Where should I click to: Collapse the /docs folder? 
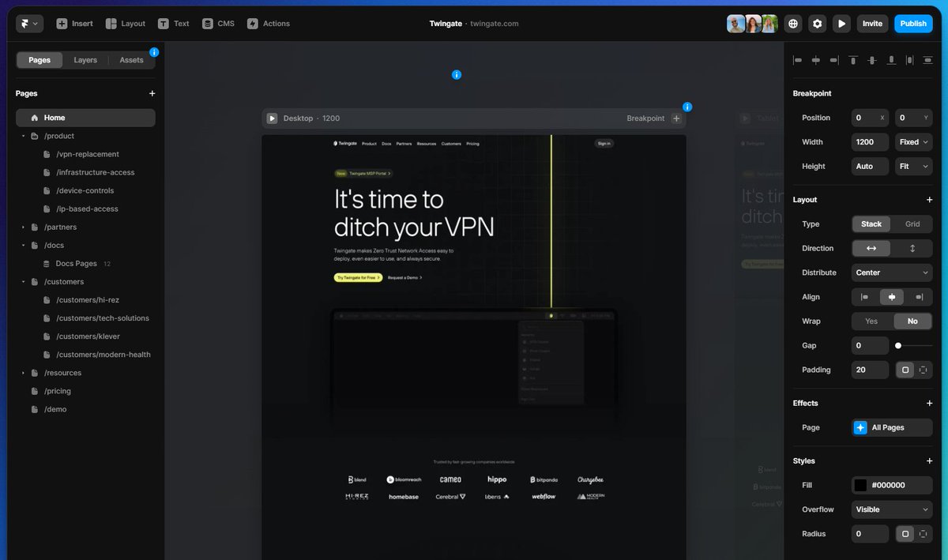pyautogui.click(x=24, y=246)
